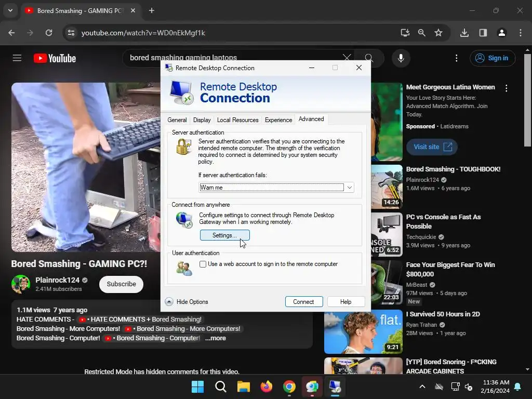
Task: Open File Explorer from taskbar
Action: coord(243,387)
